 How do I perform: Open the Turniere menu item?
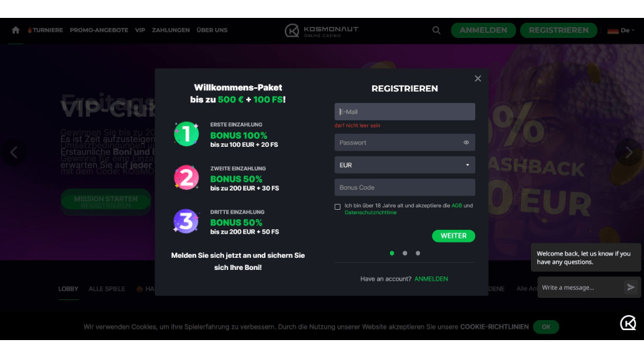tap(45, 30)
